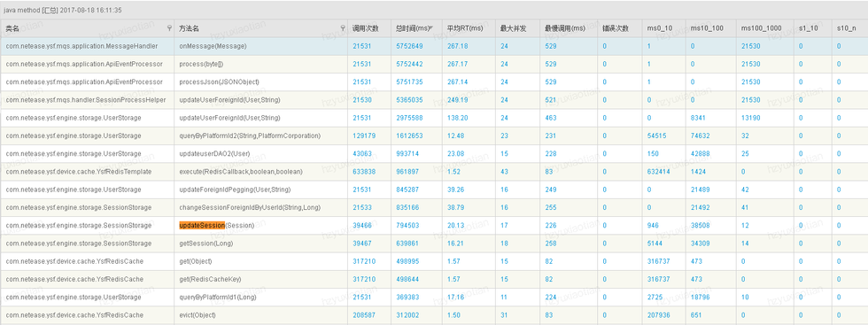The image size is (868, 325).
Task: Open total time value 5365035
Action: pos(409,100)
